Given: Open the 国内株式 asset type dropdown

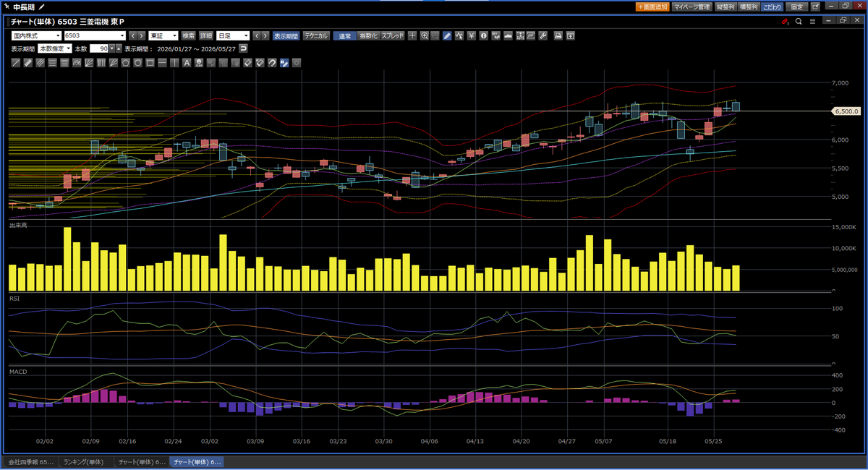Looking at the screenshot, I should click(35, 35).
